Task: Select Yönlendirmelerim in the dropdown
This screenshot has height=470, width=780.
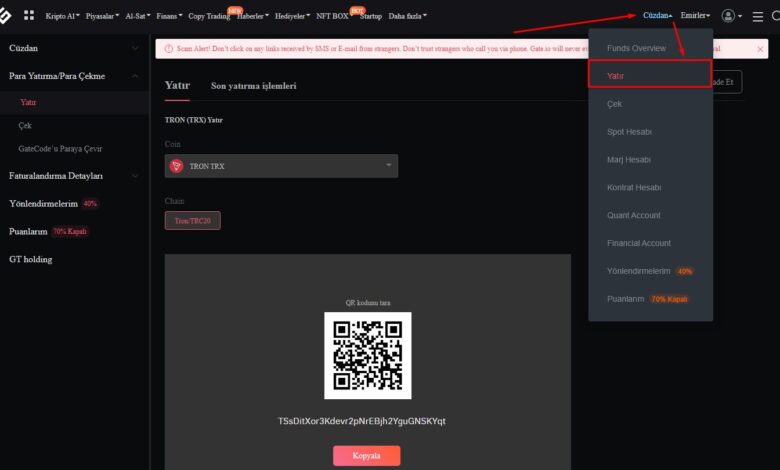Action: pos(651,271)
